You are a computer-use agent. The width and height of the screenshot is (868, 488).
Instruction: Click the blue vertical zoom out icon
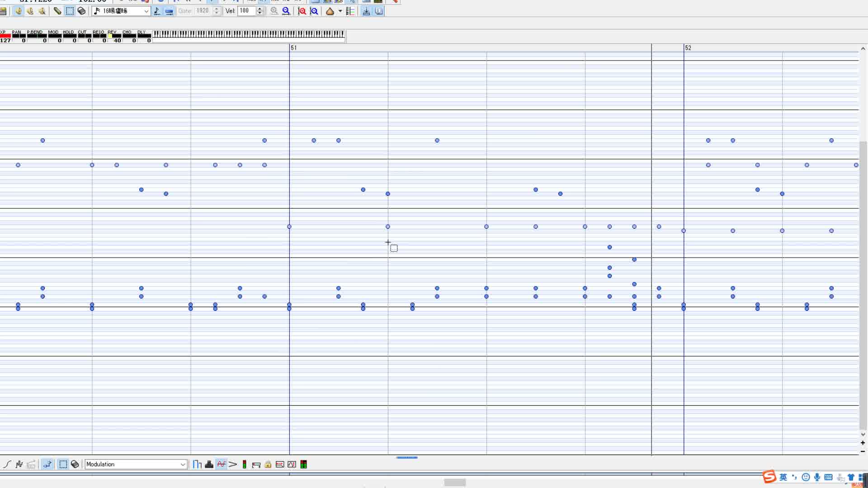[x=314, y=11]
